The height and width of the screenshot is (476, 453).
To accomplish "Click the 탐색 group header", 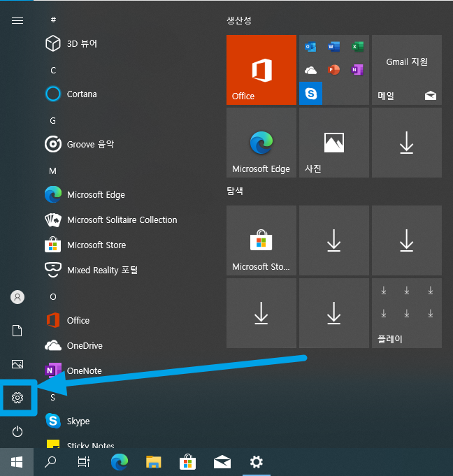I will (235, 191).
